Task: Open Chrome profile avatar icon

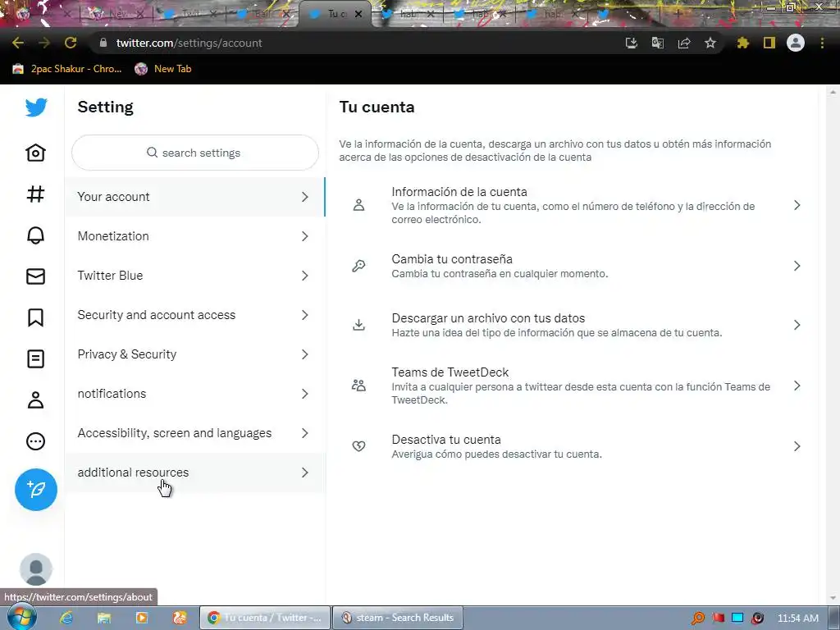Action: 796,43
